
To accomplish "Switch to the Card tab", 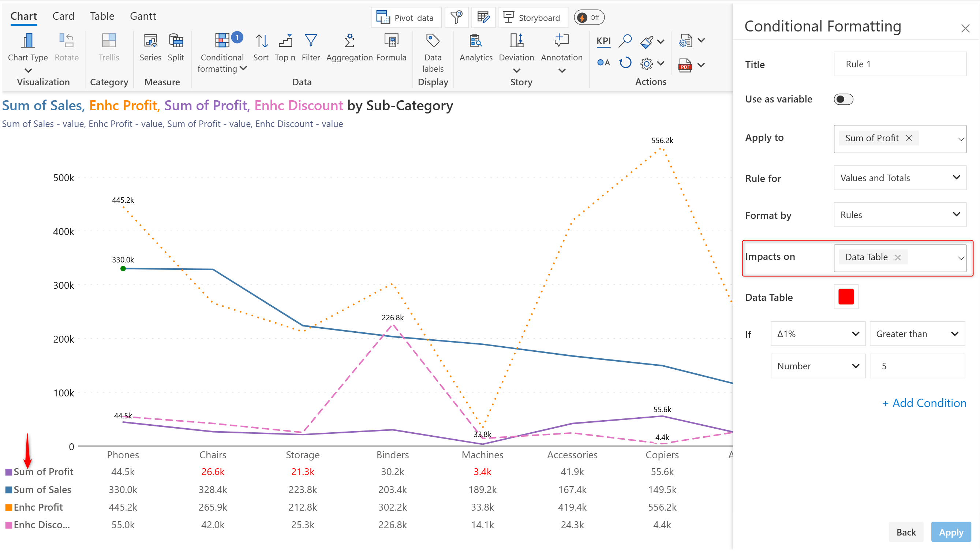I will pos(63,16).
